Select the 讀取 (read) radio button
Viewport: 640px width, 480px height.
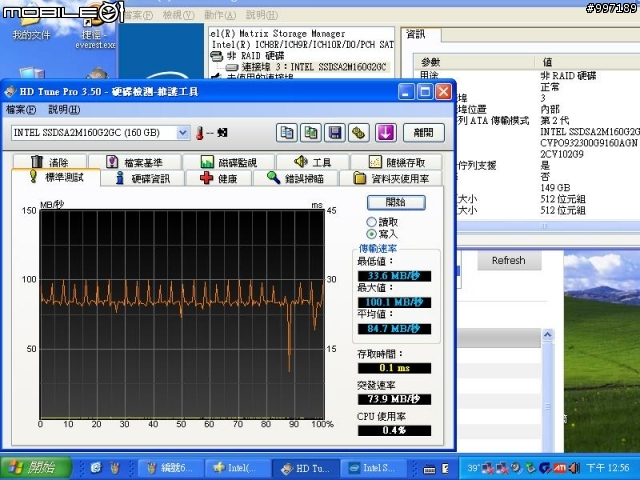click(371, 222)
